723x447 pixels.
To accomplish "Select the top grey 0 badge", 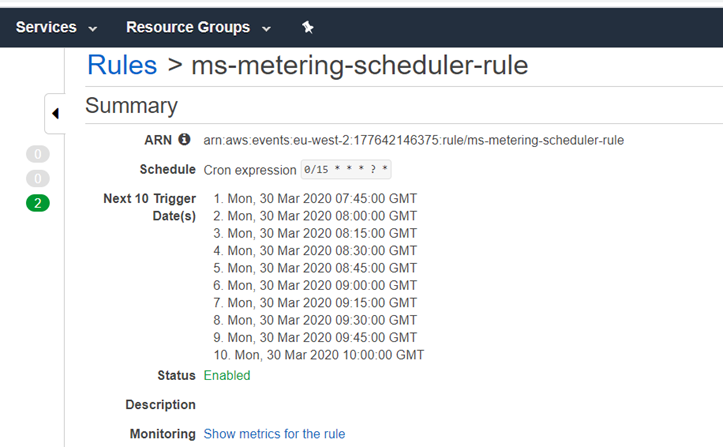I will point(38,154).
